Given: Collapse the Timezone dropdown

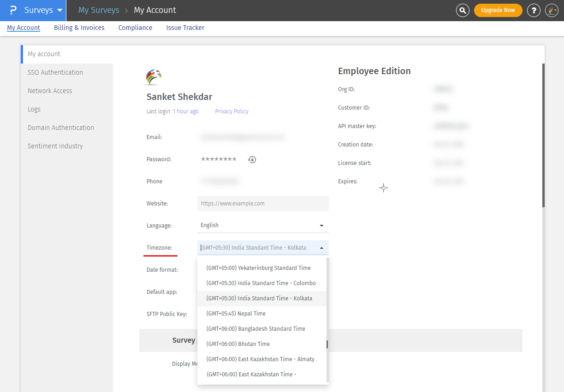Looking at the screenshot, I should pyautogui.click(x=321, y=248).
